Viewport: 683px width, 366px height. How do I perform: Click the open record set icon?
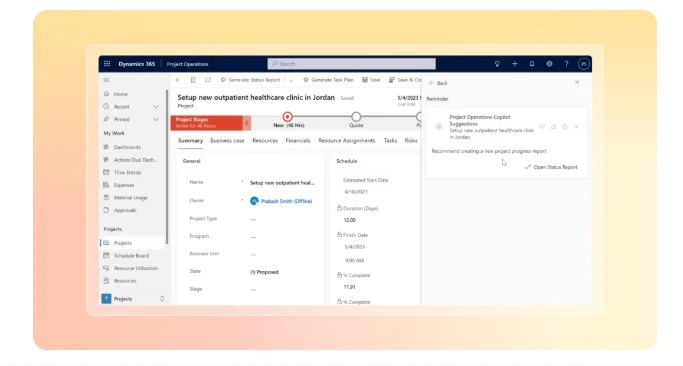(193, 80)
